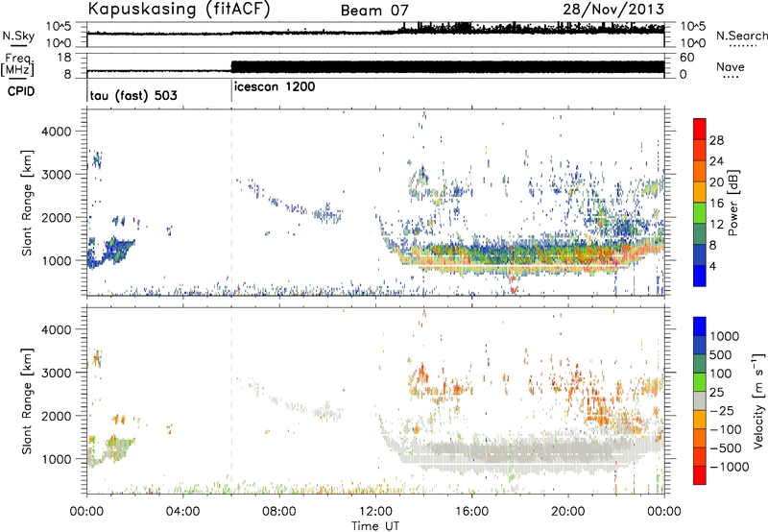Click the -100 velocity colorbar label
768x532 pixels.
(725, 429)
